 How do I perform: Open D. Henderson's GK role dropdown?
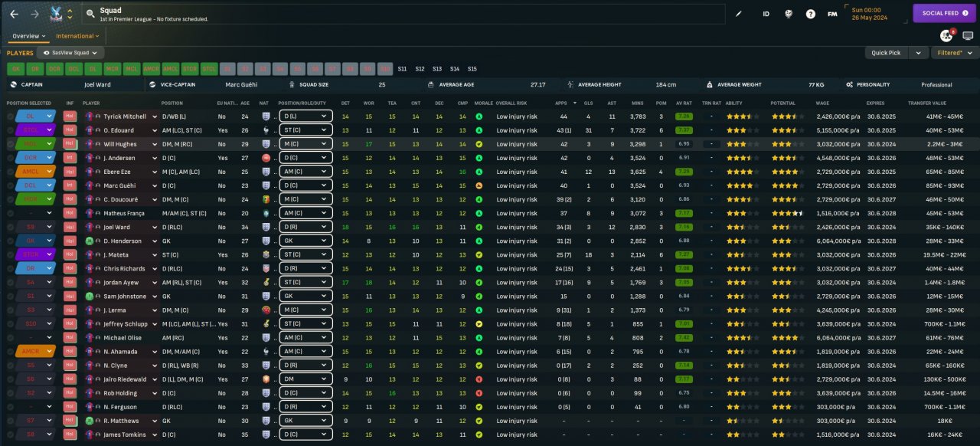(305, 241)
